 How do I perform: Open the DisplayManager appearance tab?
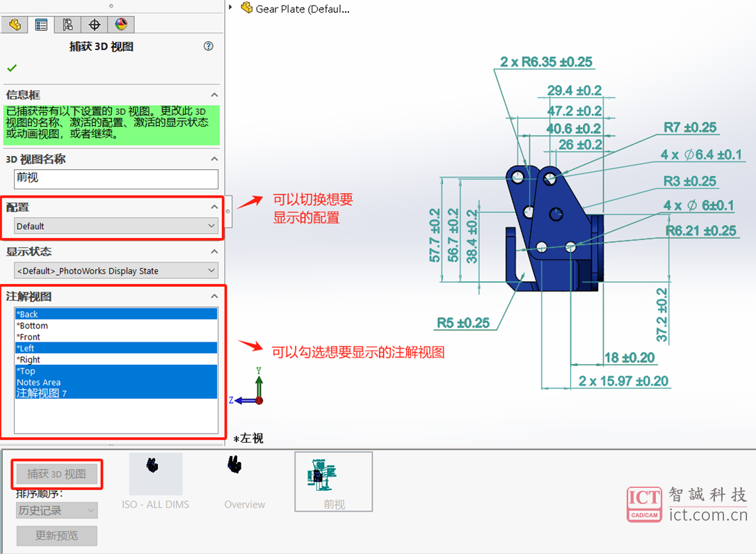[x=120, y=24]
